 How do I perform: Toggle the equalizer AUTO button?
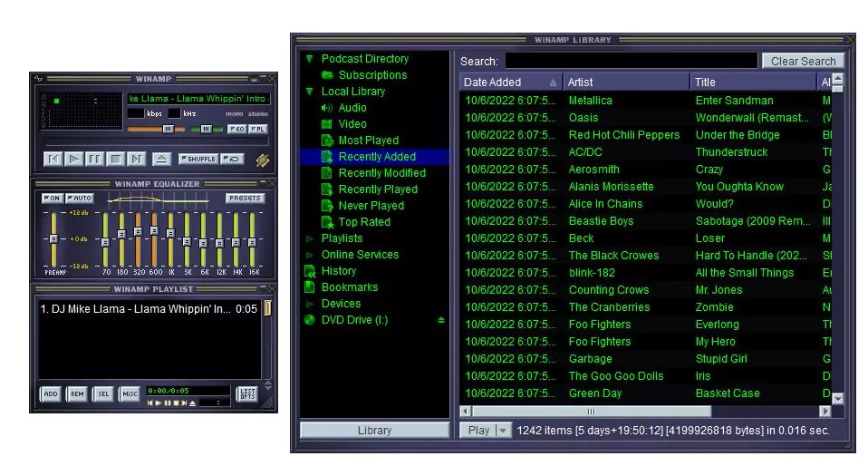click(x=80, y=199)
